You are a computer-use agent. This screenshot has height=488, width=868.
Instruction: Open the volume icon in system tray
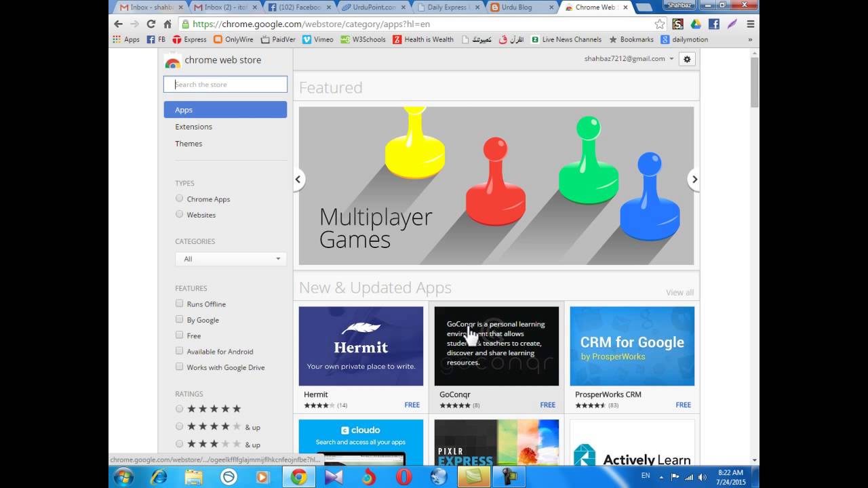703,477
